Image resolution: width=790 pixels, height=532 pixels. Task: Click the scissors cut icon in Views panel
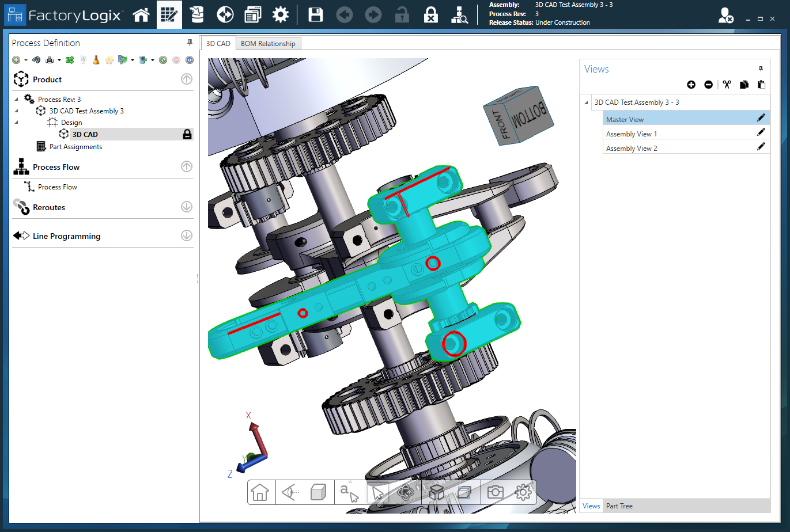click(727, 85)
